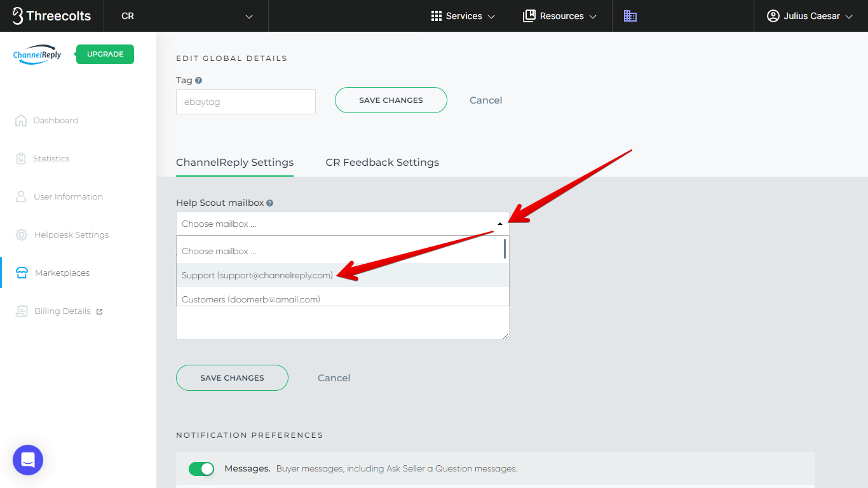Click the Helpdesk Settings gear icon
Image resolution: width=868 pixels, height=488 pixels.
point(22,234)
